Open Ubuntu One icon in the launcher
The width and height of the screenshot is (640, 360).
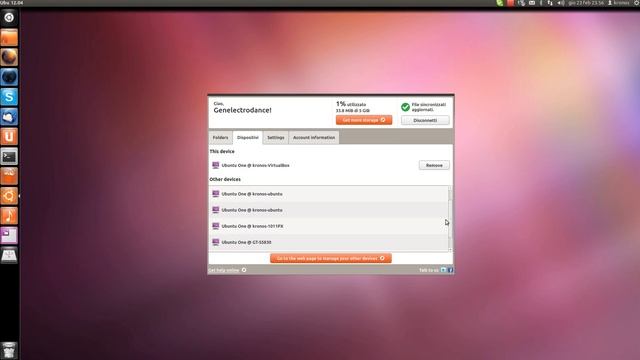point(9,136)
